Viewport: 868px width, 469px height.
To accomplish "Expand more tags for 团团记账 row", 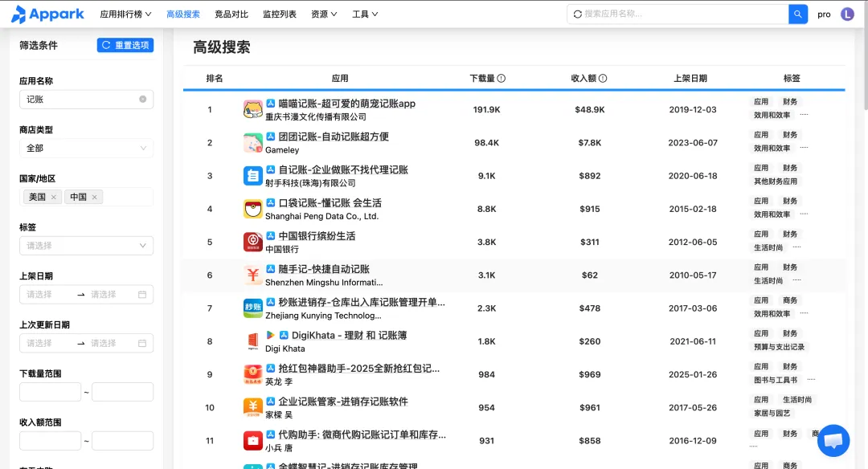I will [x=804, y=149].
